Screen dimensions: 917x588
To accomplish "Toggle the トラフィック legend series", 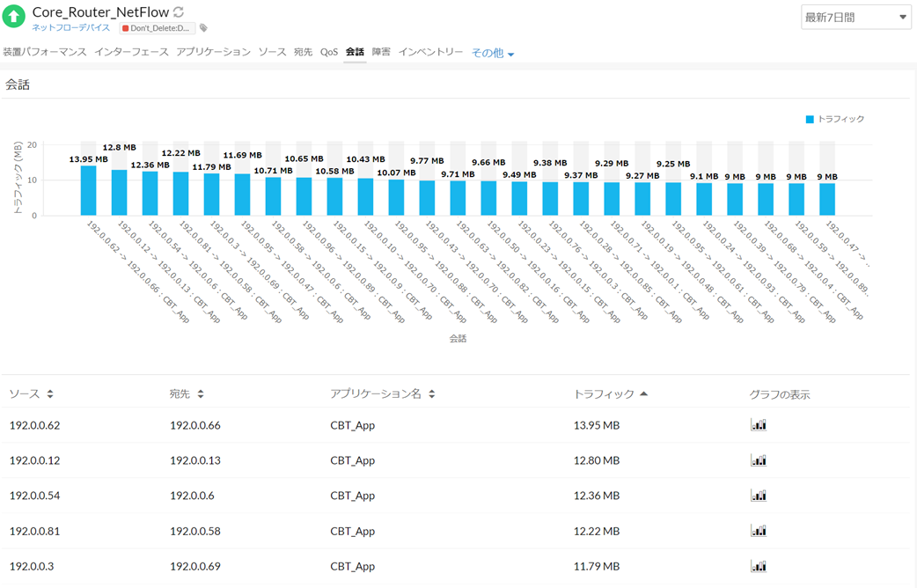I will point(834,119).
